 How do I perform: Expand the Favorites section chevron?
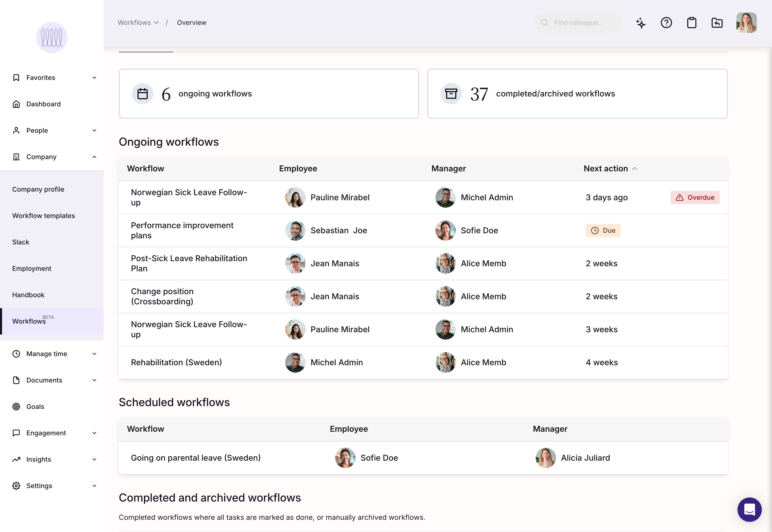[94, 78]
